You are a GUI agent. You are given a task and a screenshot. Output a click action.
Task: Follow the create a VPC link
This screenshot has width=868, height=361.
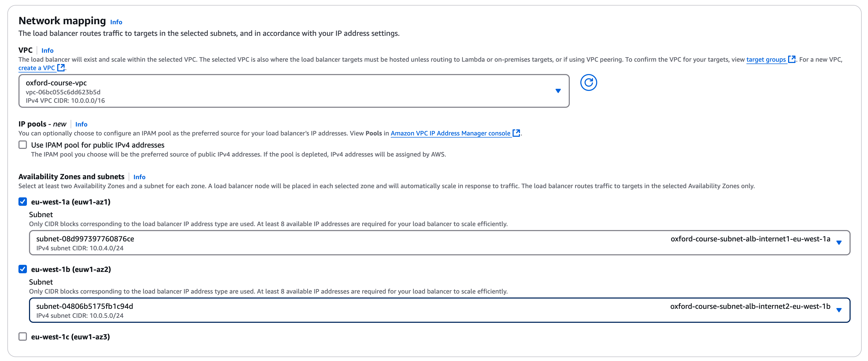coord(37,68)
